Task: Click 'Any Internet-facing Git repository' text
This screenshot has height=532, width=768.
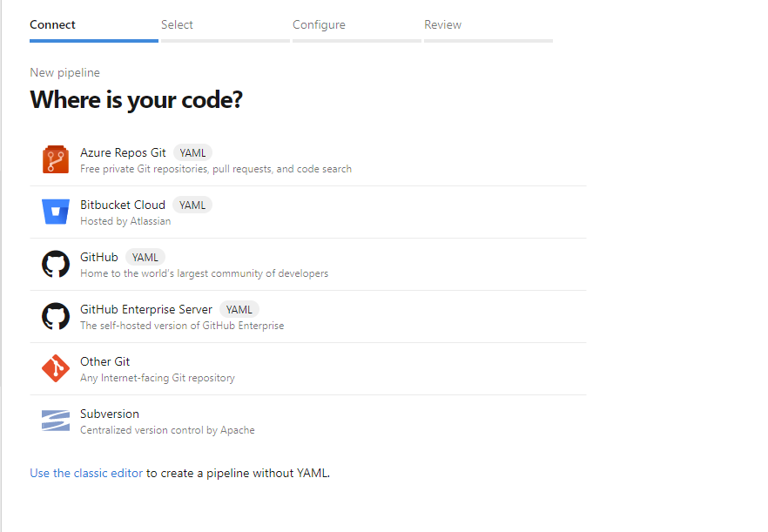Action: (x=158, y=378)
